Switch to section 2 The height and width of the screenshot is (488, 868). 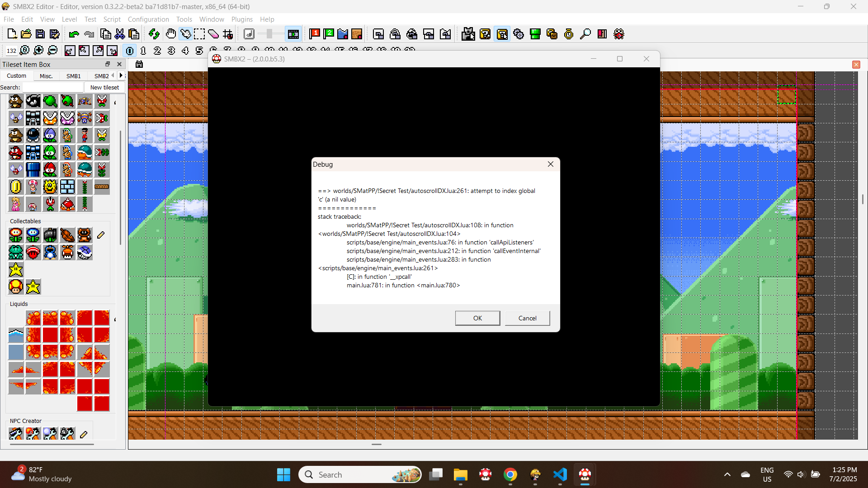pyautogui.click(x=157, y=51)
